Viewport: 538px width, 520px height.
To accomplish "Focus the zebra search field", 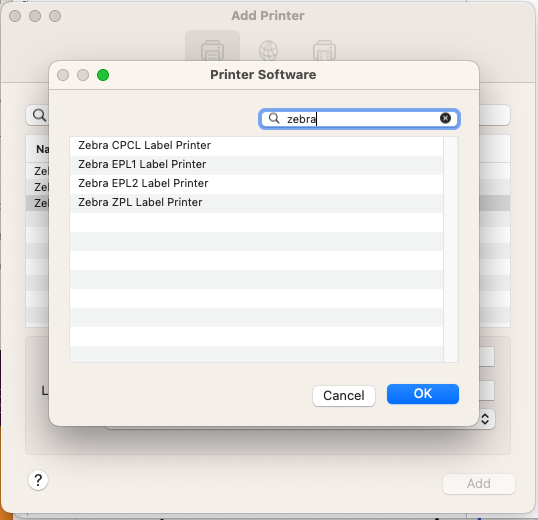I will point(359,119).
